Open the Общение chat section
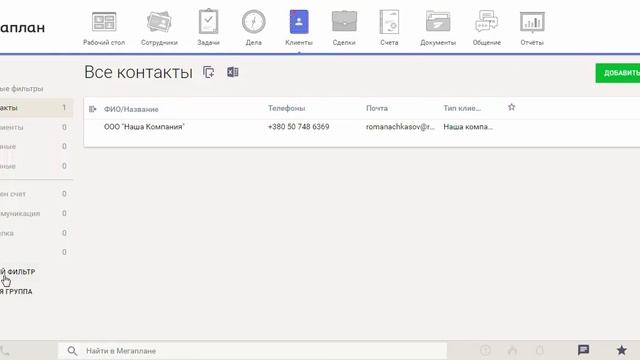 pyautogui.click(x=487, y=28)
